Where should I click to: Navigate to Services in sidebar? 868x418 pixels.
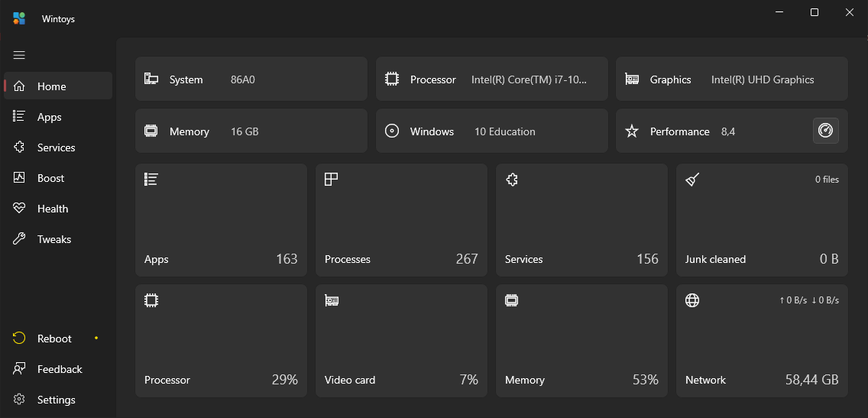58,147
